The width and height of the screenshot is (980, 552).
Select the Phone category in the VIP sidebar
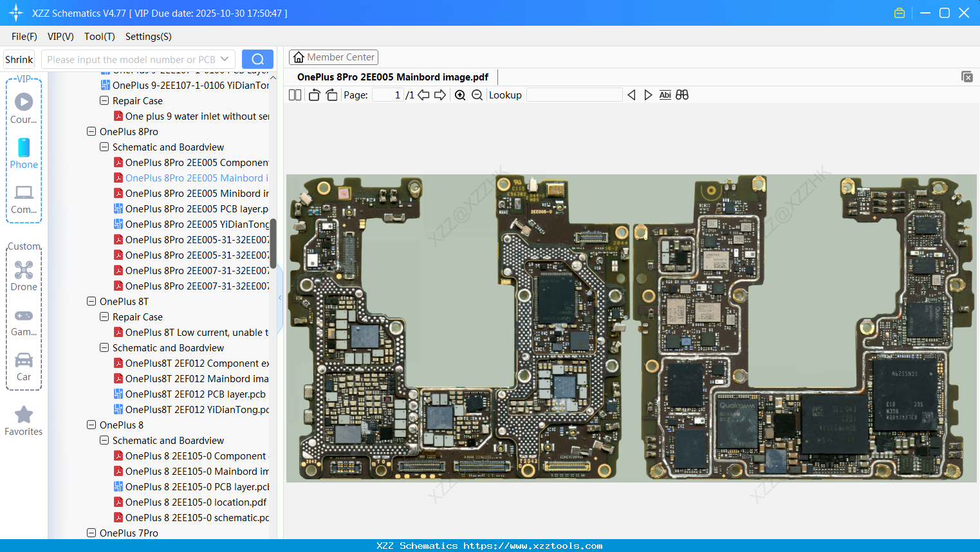(24, 153)
